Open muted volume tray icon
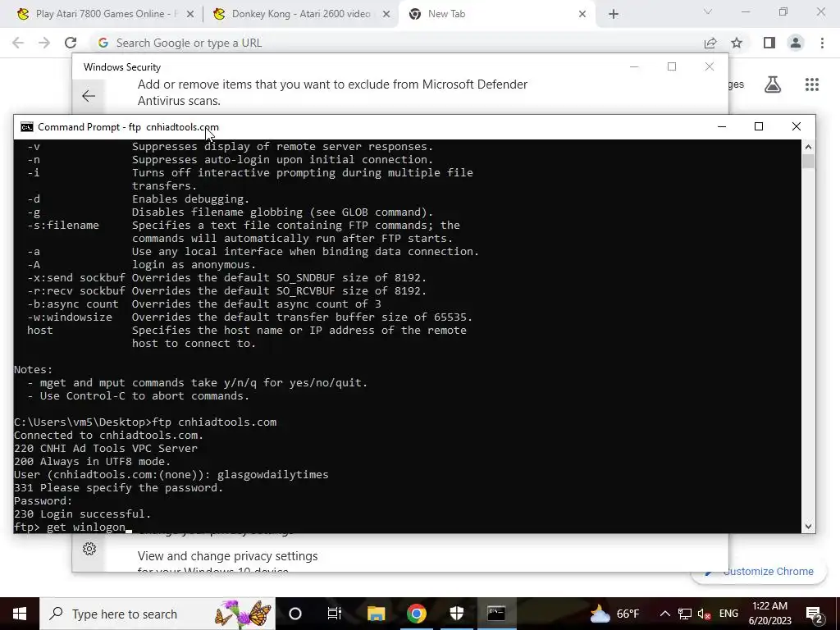The width and height of the screenshot is (840, 630). (x=705, y=614)
